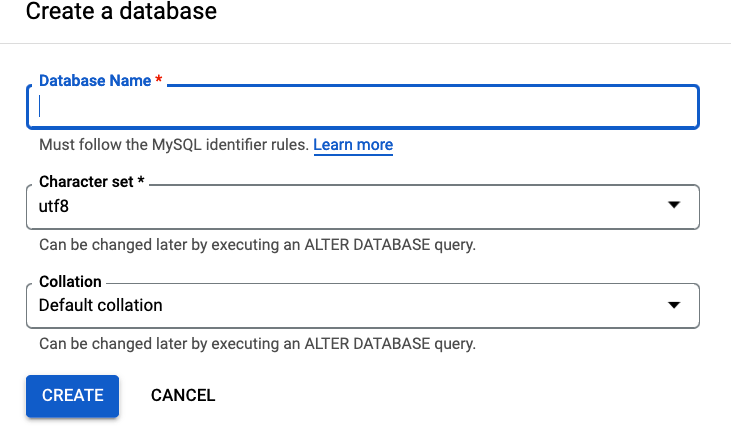Click the "Collation" field label
Screen dimensions: 731x432
tap(70, 282)
